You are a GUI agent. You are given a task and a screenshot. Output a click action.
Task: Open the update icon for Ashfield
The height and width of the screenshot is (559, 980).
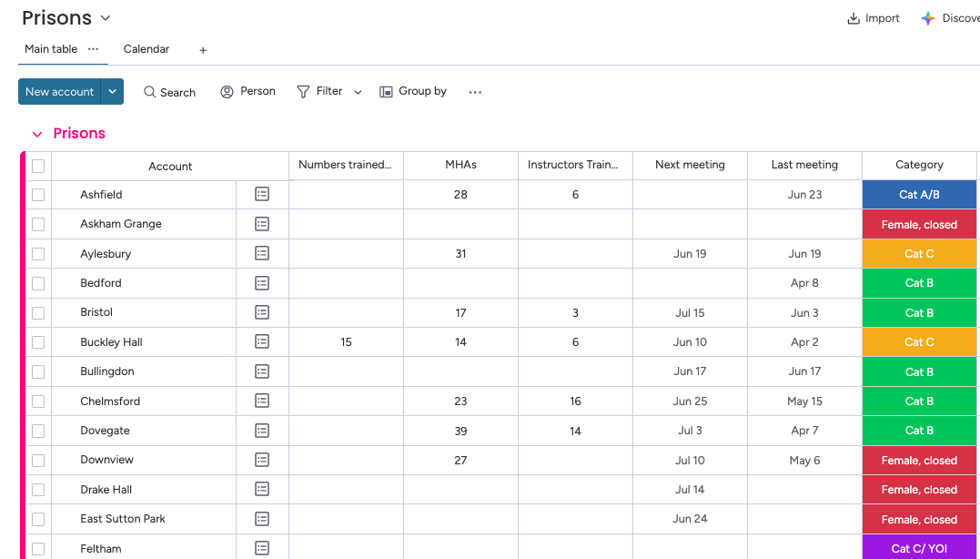(262, 194)
